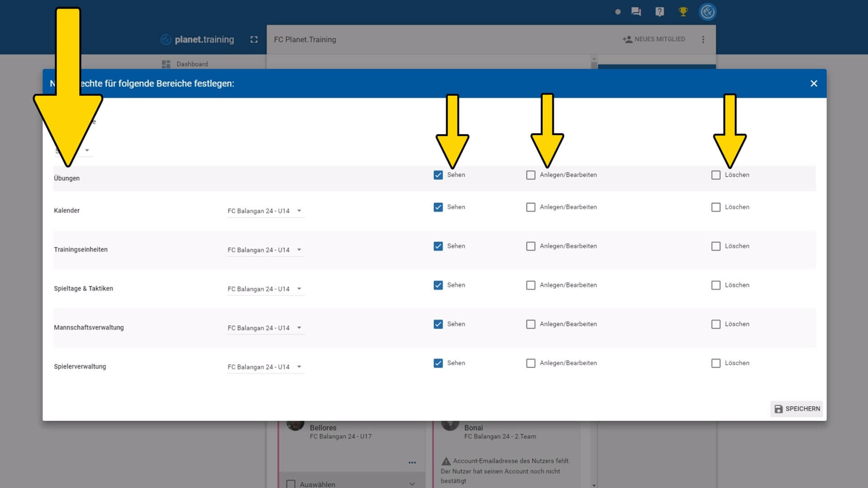
Task: Check Anlegen/Bearbeiten for Spielerverwaltung
Action: click(x=531, y=363)
